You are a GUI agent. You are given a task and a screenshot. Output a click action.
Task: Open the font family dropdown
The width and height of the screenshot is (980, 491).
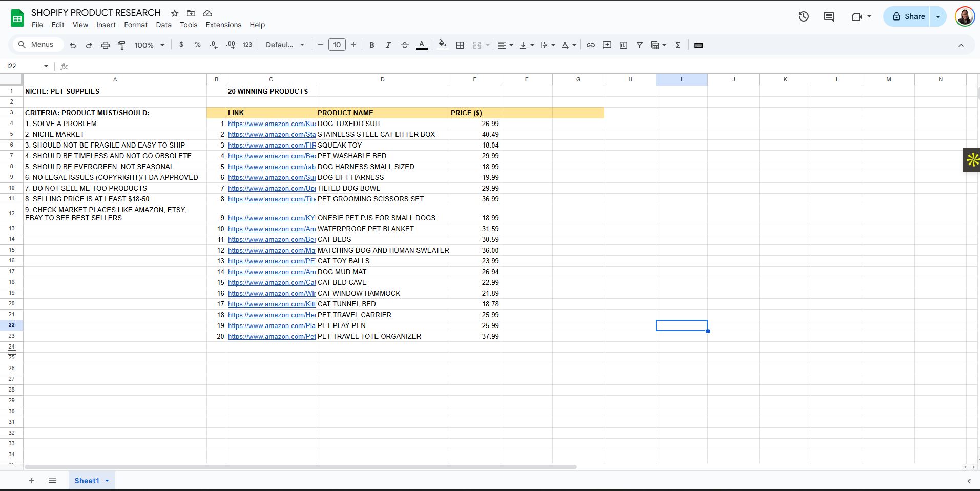(x=285, y=45)
